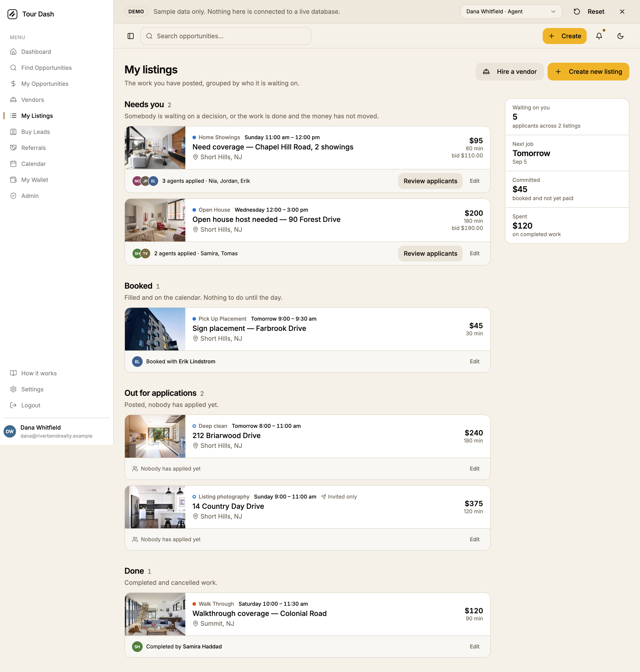This screenshot has width=640, height=672.
Task: Open the notifications bell
Action: click(x=599, y=36)
